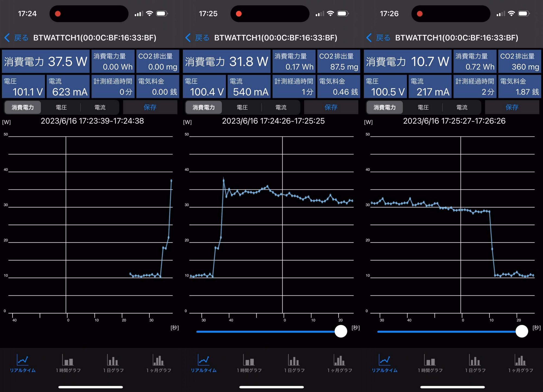Tap the 保存 save button on the left screen

pyautogui.click(x=150, y=107)
